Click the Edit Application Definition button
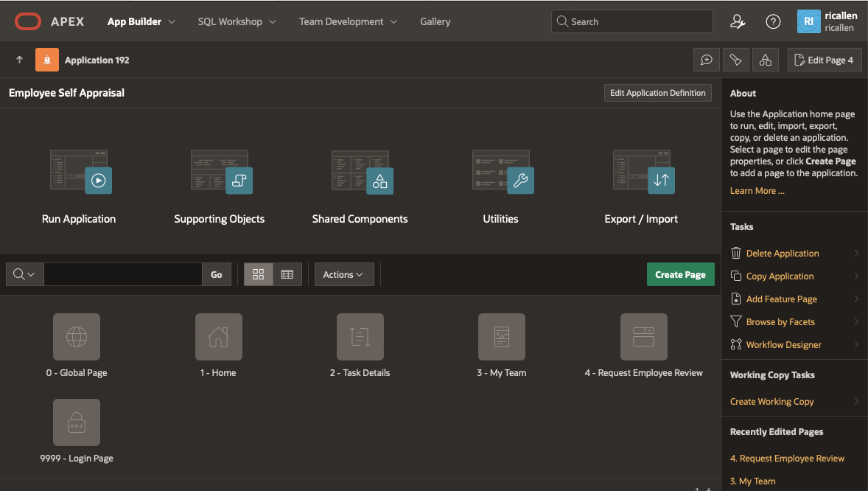Screen dimensions: 868x491 coord(657,93)
